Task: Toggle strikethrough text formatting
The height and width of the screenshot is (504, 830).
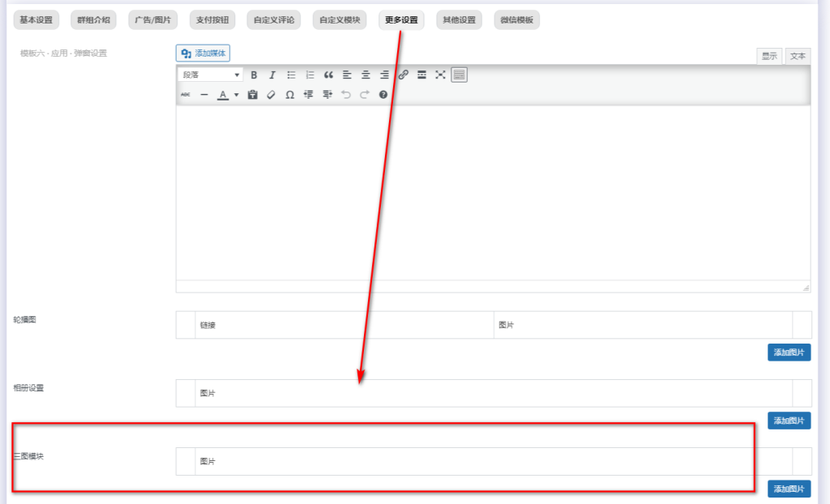Action: (x=186, y=95)
